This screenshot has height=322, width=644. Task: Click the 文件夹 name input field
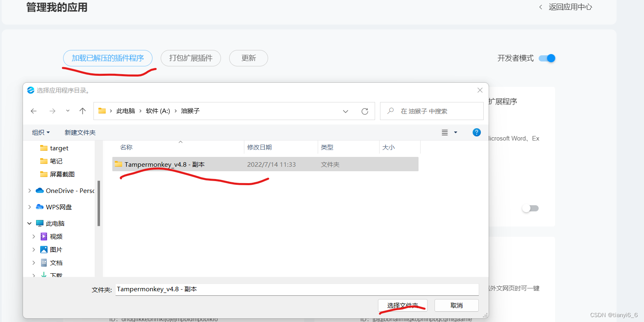[x=297, y=289]
